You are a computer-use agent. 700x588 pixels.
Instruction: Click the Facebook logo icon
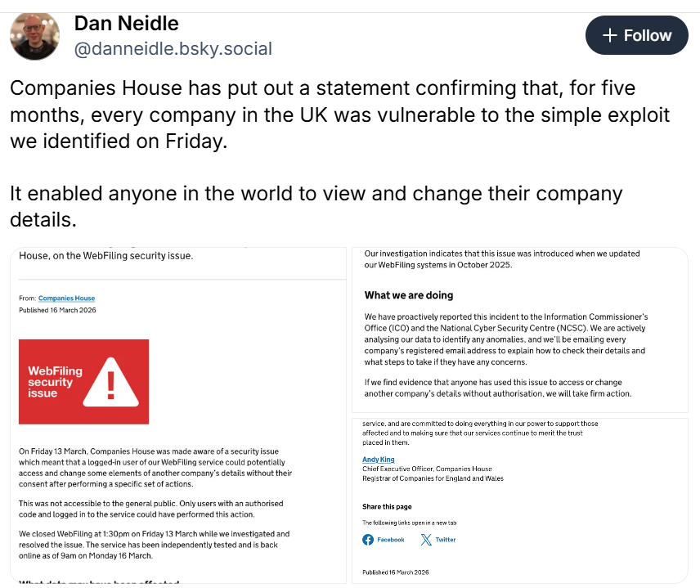pyautogui.click(x=368, y=540)
